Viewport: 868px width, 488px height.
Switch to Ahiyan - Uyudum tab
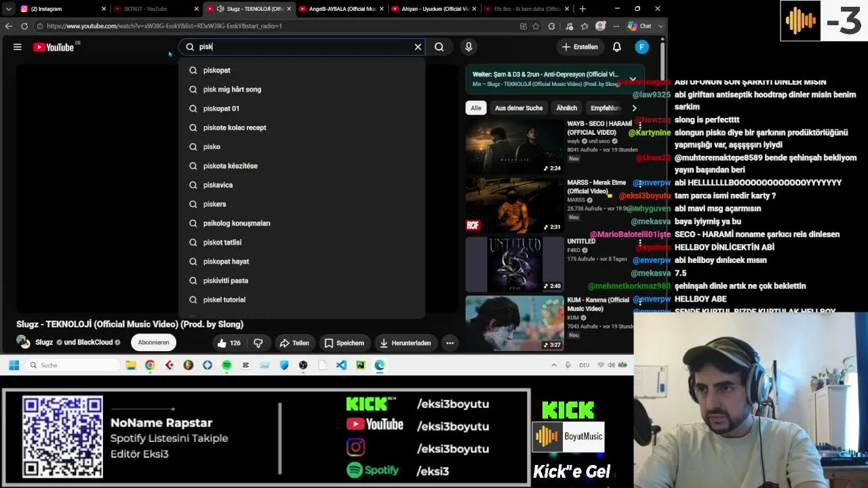[434, 9]
